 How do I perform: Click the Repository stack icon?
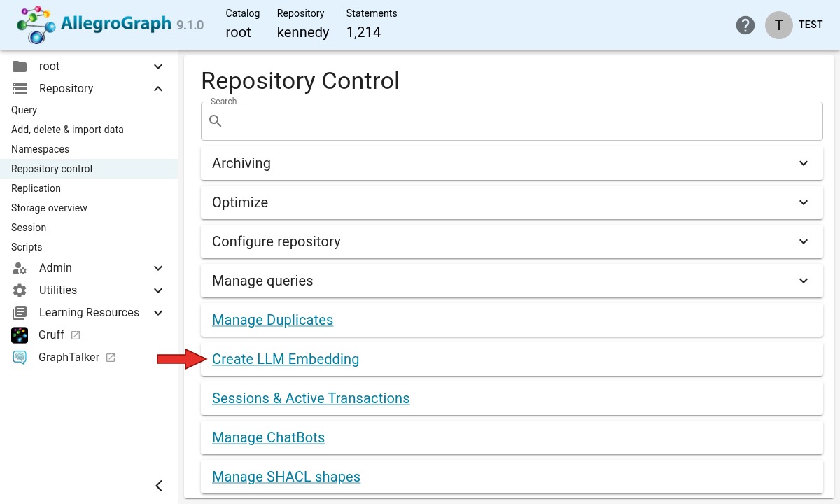point(20,89)
